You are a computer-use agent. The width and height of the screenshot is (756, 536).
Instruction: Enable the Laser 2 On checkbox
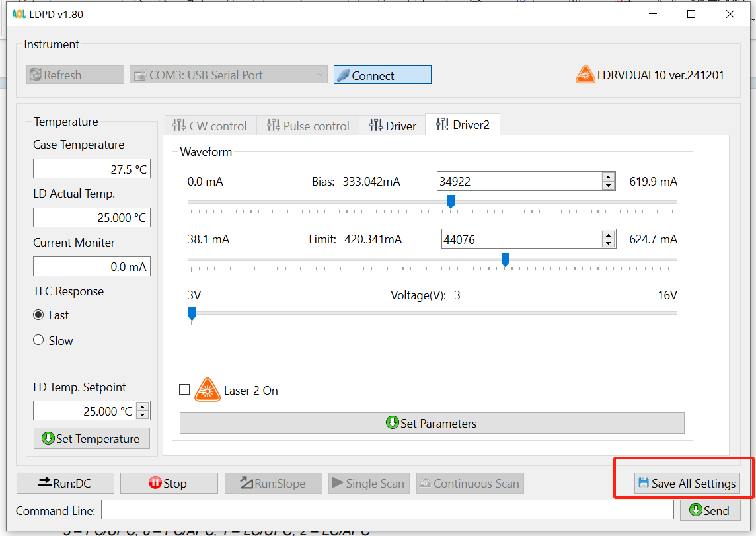click(184, 389)
